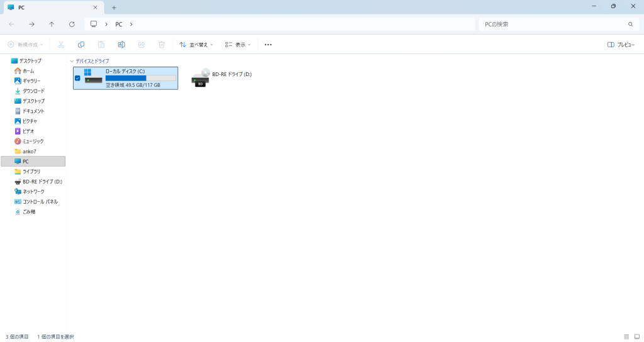Open the BD-RE Drive (D:) icon

pyautogui.click(x=201, y=77)
